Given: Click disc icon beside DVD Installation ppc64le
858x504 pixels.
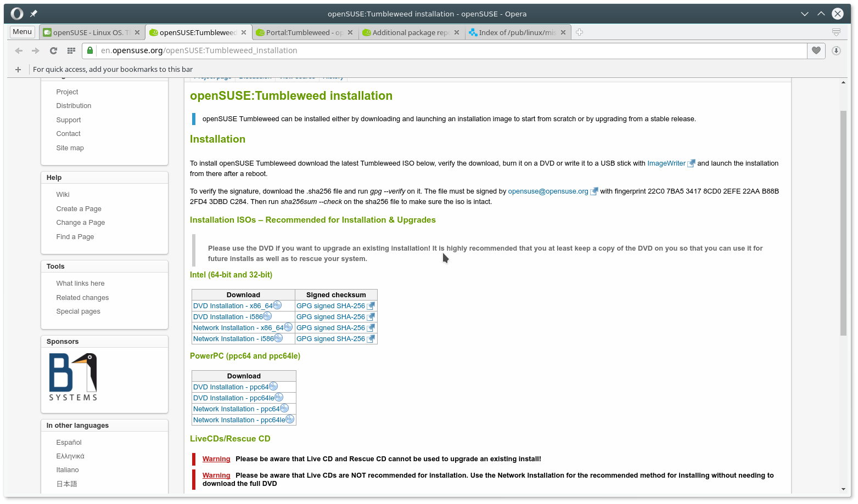Looking at the screenshot, I should [279, 397].
